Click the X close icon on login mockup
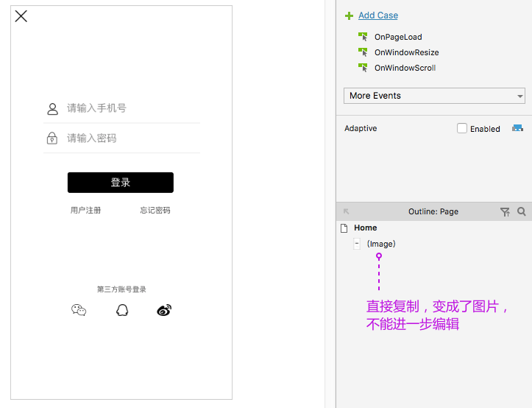 coord(21,16)
